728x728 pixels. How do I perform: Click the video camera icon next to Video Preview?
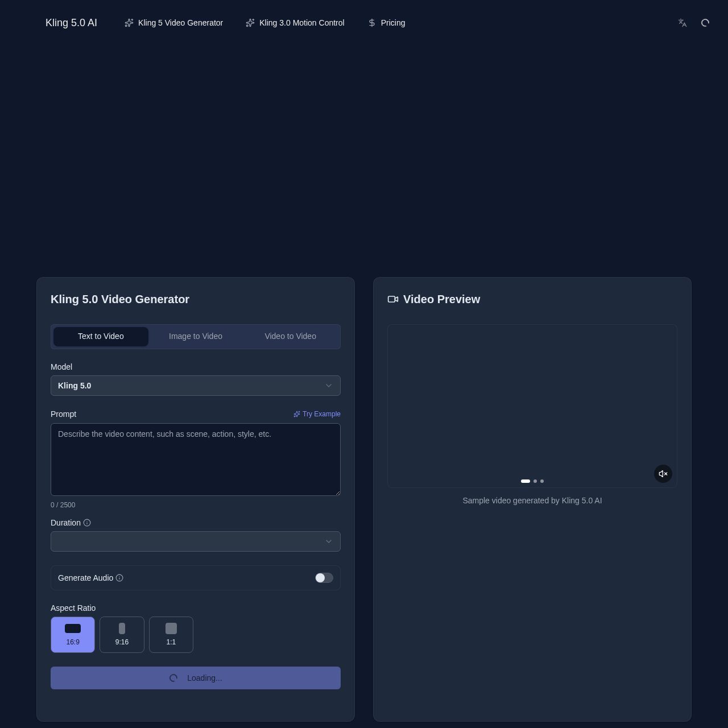[x=392, y=299]
